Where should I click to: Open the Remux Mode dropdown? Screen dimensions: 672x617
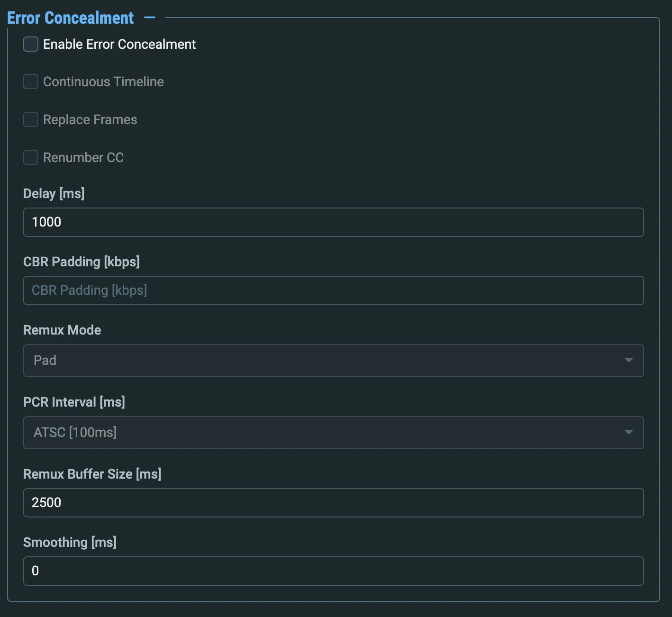[334, 361]
